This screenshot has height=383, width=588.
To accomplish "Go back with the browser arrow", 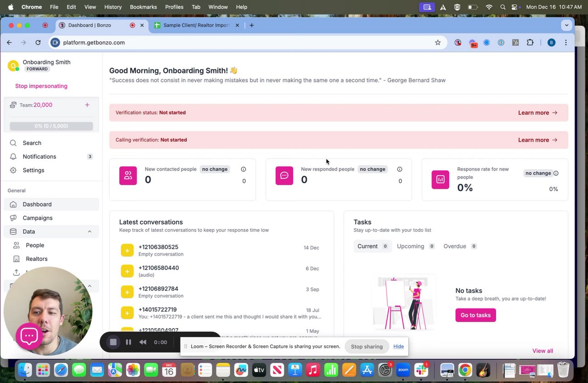I will point(9,42).
